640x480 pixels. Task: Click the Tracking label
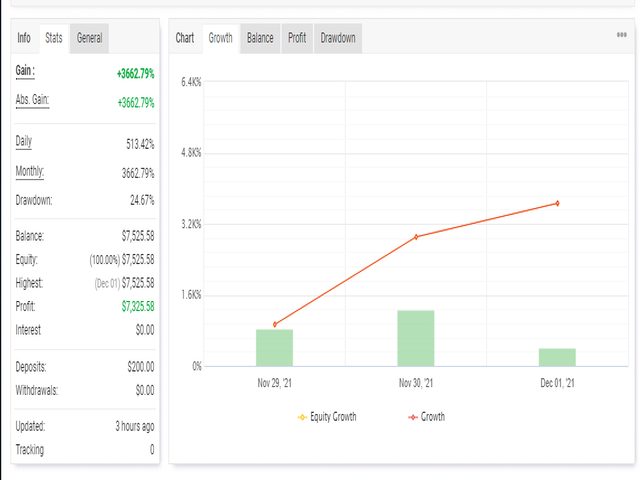click(x=30, y=449)
